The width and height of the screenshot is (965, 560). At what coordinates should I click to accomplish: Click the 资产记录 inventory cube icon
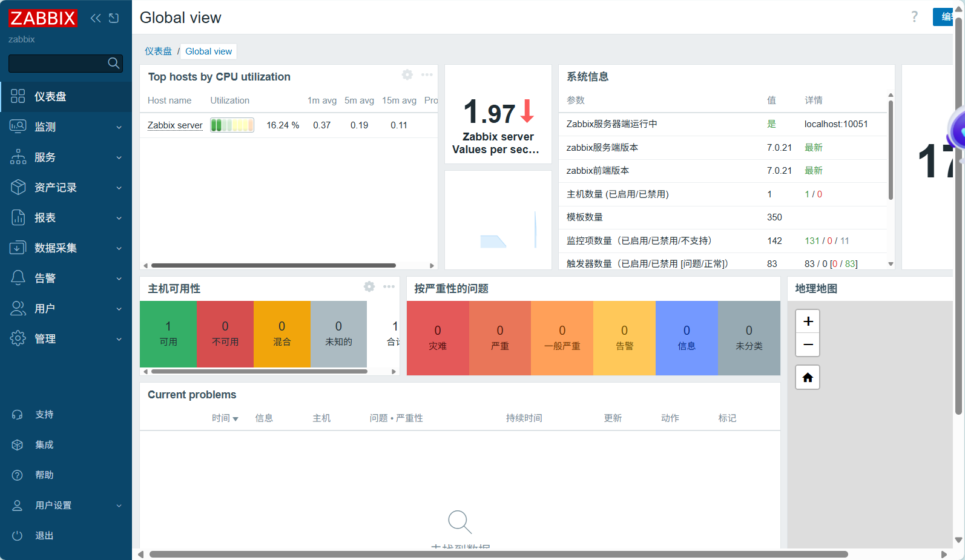[18, 187]
